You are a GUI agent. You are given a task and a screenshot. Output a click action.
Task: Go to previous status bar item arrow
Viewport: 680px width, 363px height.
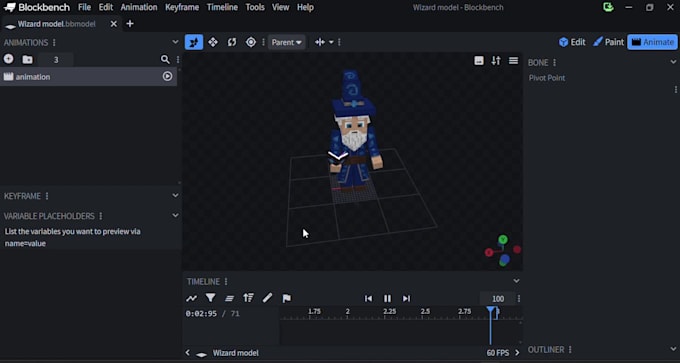(x=187, y=353)
